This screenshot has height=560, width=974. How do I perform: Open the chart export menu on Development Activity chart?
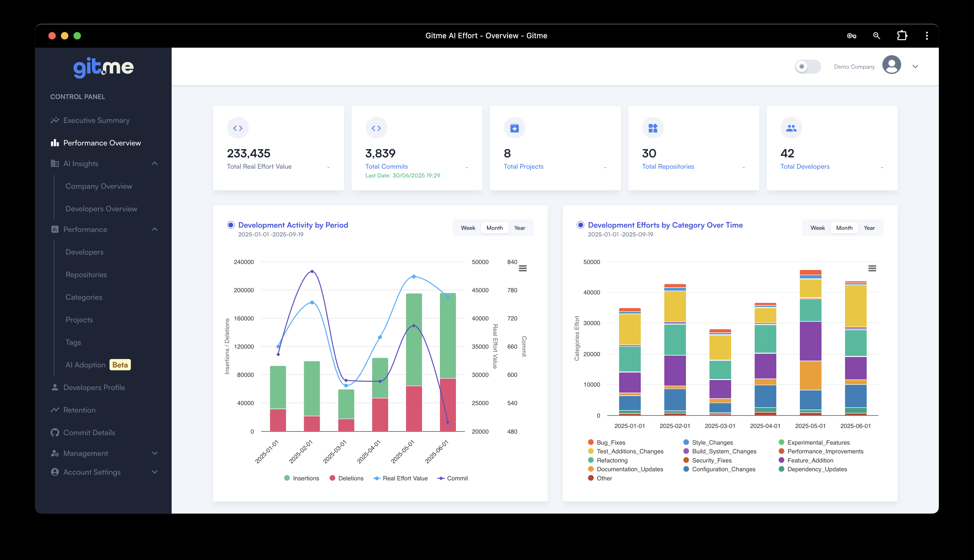coord(522,268)
